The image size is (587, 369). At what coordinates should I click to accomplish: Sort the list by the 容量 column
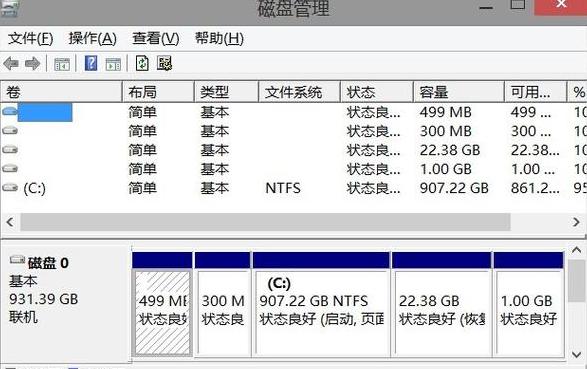point(459,92)
